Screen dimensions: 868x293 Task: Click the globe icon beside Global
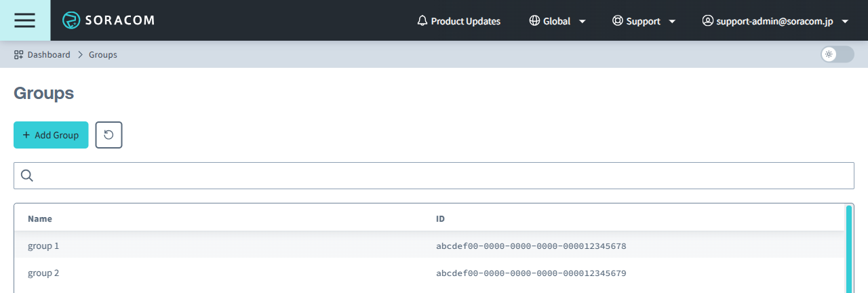coord(534,21)
